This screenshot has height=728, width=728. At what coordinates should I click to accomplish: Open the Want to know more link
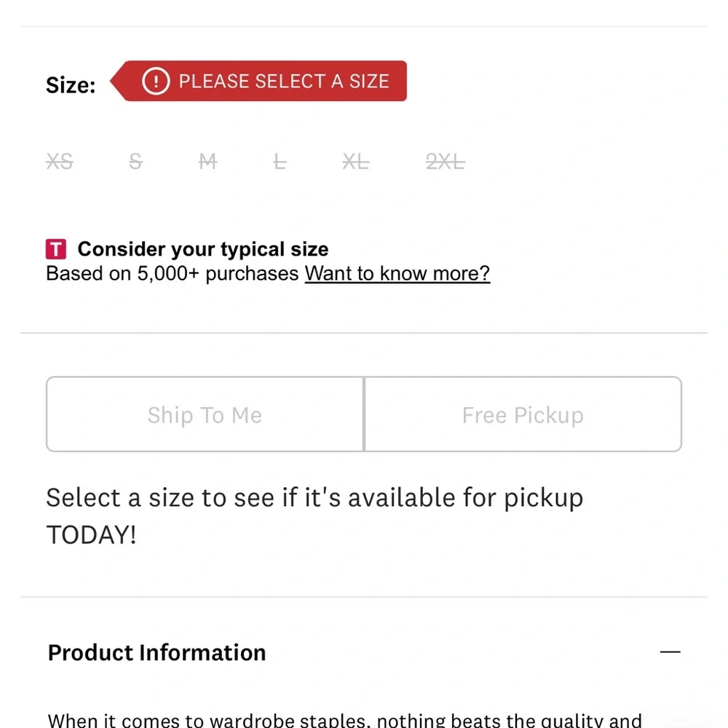pyautogui.click(x=397, y=273)
